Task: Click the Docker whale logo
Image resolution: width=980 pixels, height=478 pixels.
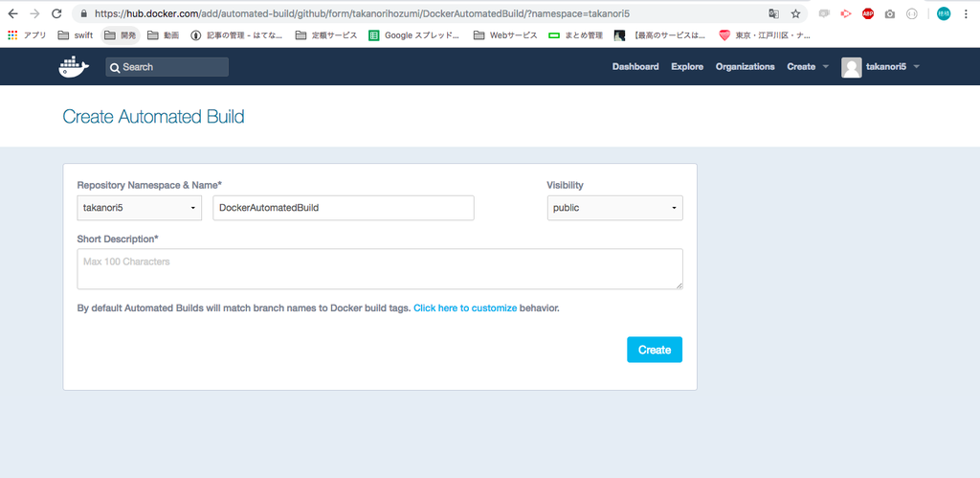Action: [x=74, y=66]
